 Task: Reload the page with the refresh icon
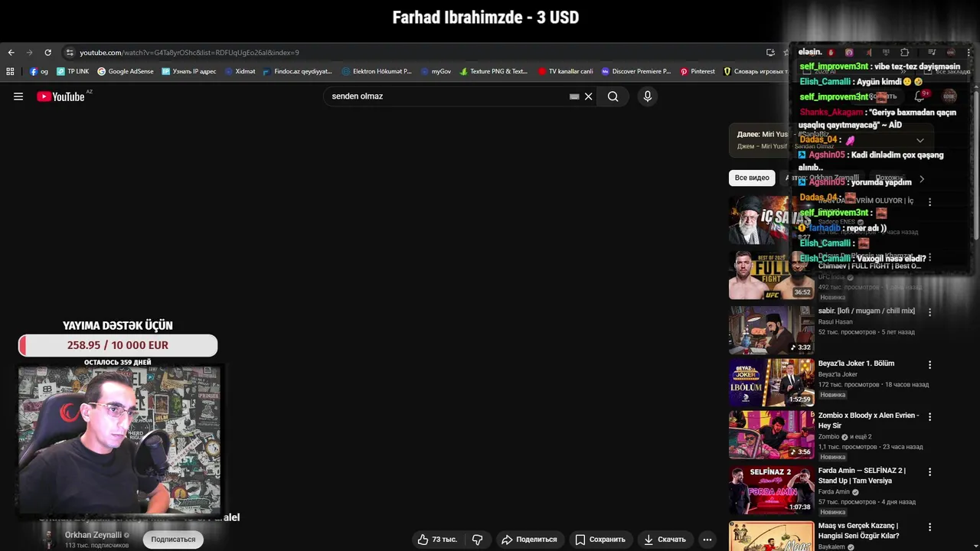pyautogui.click(x=47, y=53)
